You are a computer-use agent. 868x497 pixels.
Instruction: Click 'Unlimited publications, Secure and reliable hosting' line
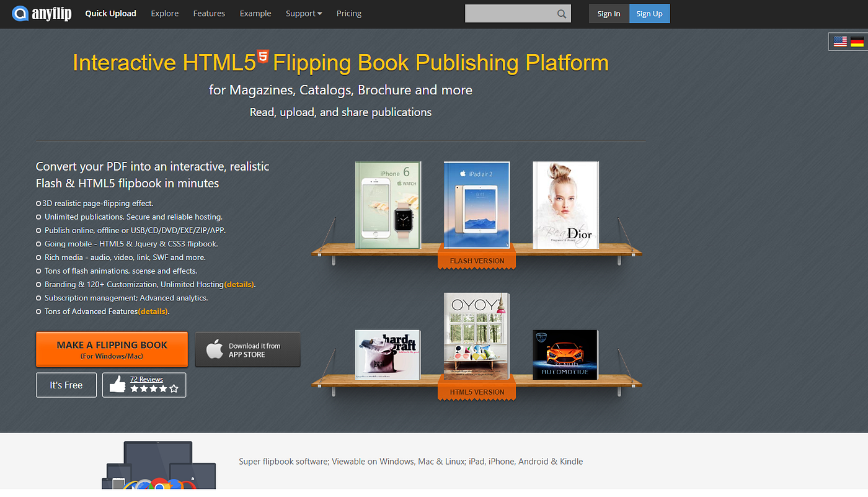(134, 217)
